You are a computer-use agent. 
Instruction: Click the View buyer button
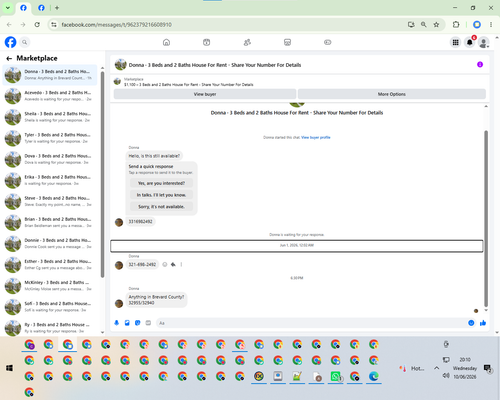coord(205,94)
